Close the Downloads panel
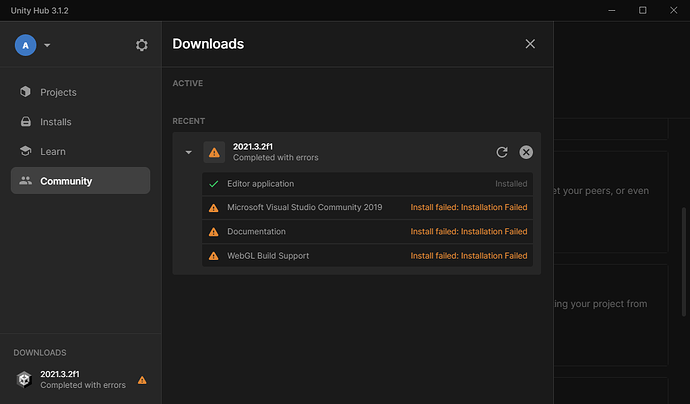The height and width of the screenshot is (404, 690). tap(530, 44)
